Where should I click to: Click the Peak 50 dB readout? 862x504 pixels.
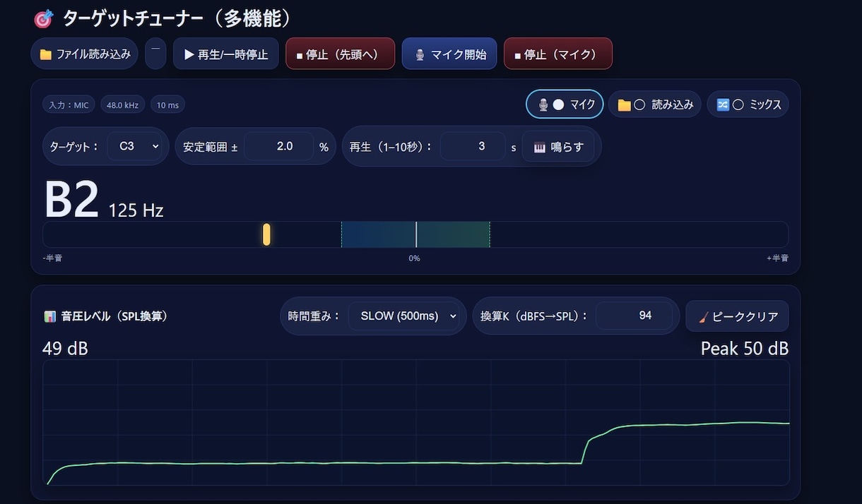(745, 349)
